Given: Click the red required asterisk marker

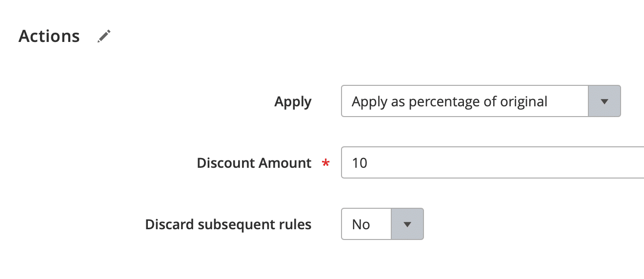Looking at the screenshot, I should (x=326, y=163).
